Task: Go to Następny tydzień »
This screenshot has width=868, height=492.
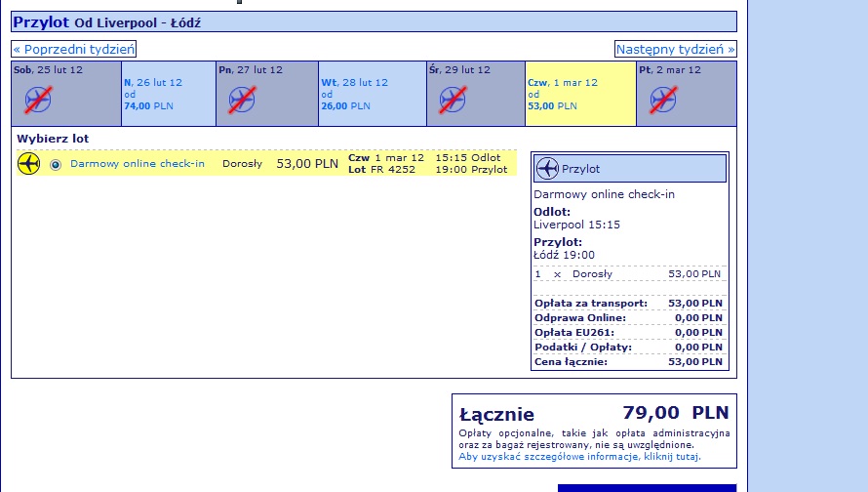Action: click(x=675, y=49)
